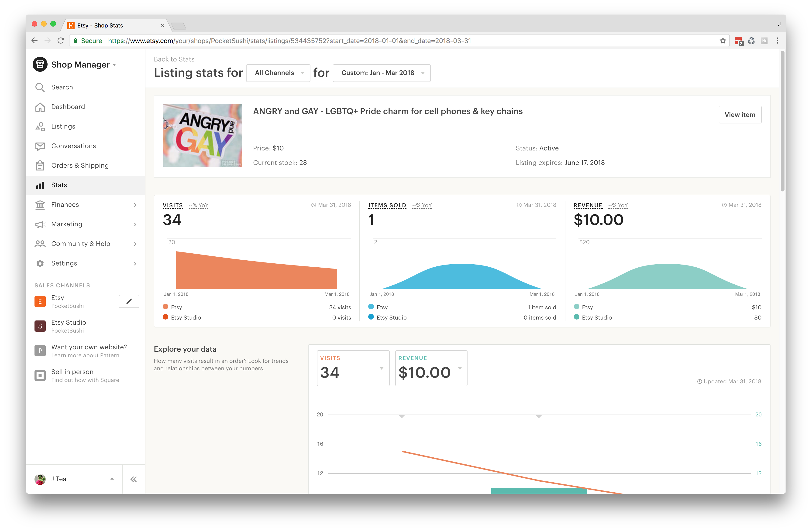
Task: Click the ANGRY and GAY listing thumbnail
Action: point(202,135)
